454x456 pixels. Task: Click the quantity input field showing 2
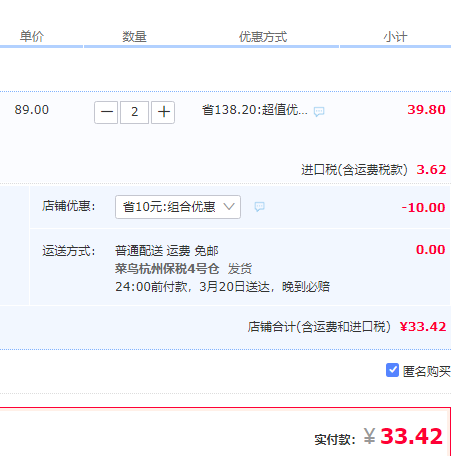pos(134,112)
